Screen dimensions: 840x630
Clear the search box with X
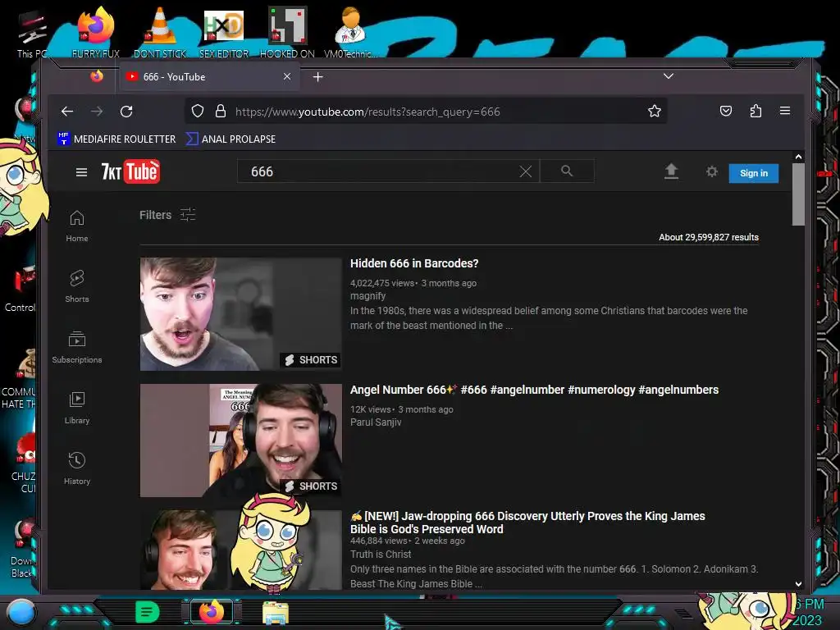(526, 171)
